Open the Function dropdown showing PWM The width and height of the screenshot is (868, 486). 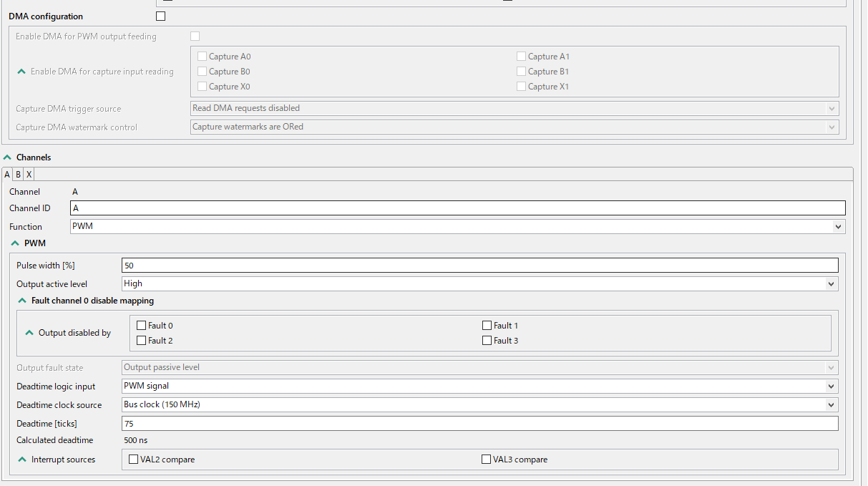(x=838, y=226)
